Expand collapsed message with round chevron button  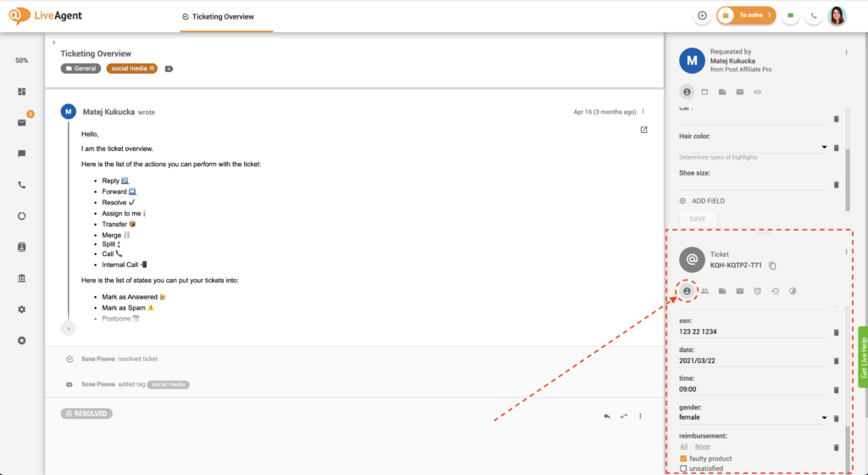69,327
